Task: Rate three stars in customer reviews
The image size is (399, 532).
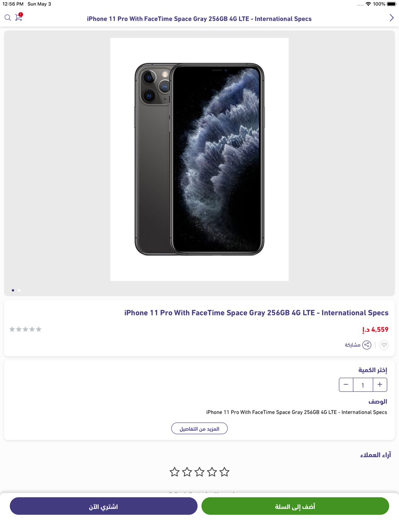Action: pyautogui.click(x=199, y=472)
